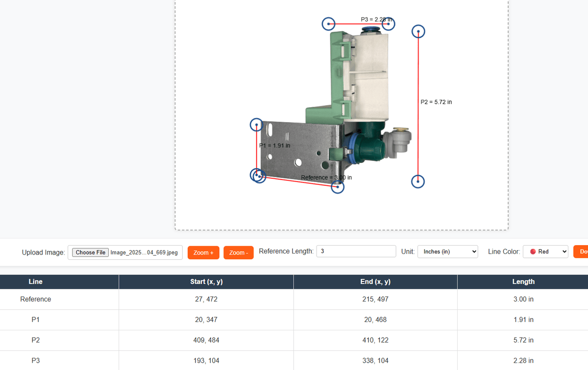
Task: Grab the right endpoint of the Reference line
Action: tap(338, 186)
